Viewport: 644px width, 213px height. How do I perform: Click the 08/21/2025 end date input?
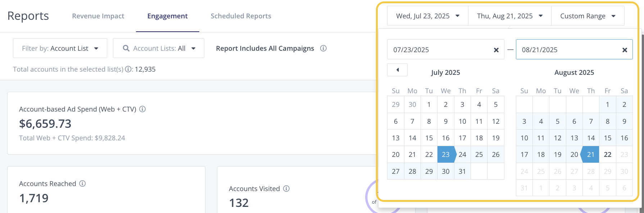click(x=568, y=50)
